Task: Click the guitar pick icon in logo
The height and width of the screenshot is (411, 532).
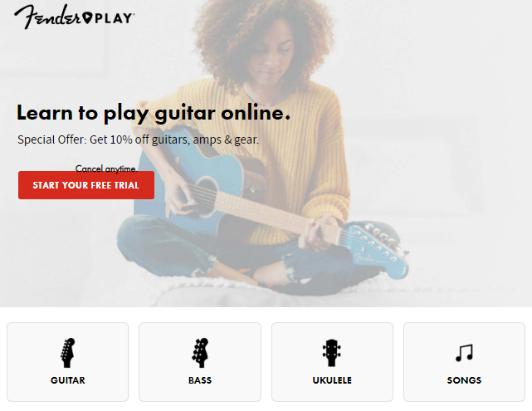Action: [x=87, y=17]
